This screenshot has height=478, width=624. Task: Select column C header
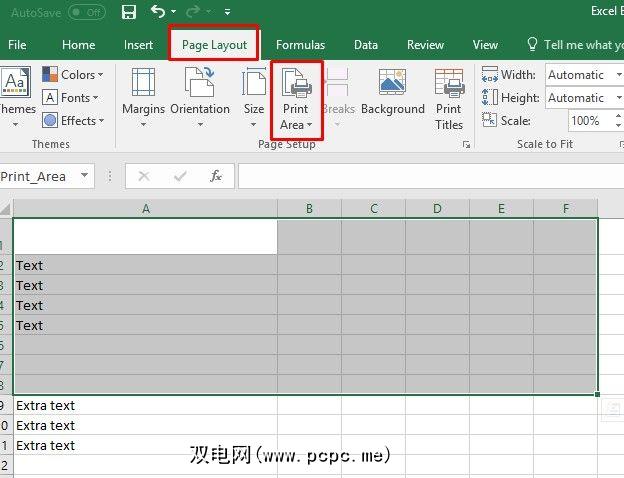[373, 209]
